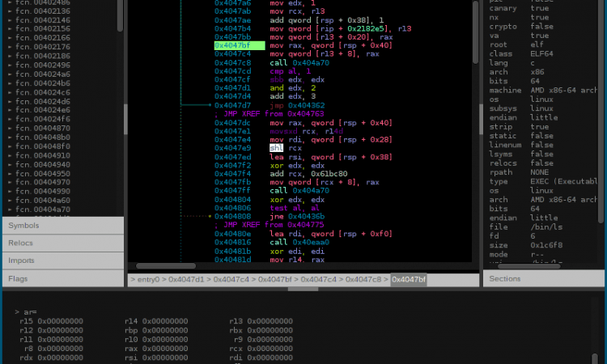The height and width of the screenshot is (364, 607).
Task: Select function fcn.00404940
Action: [43, 164]
